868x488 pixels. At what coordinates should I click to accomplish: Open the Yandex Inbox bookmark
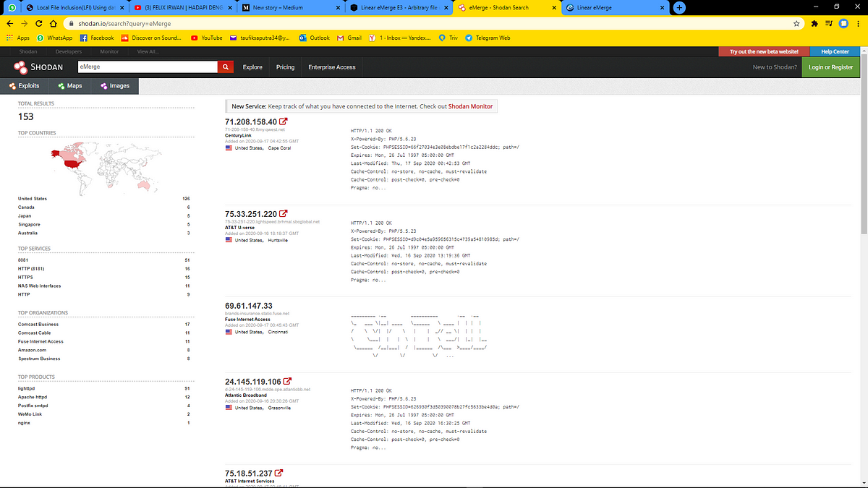(x=400, y=38)
